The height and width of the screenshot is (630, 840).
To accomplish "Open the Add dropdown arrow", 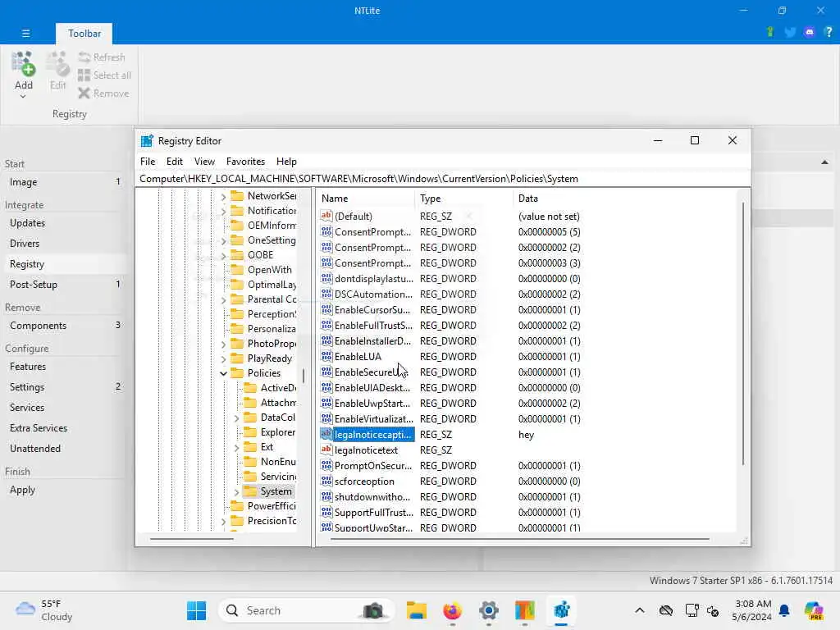I will coord(23,97).
